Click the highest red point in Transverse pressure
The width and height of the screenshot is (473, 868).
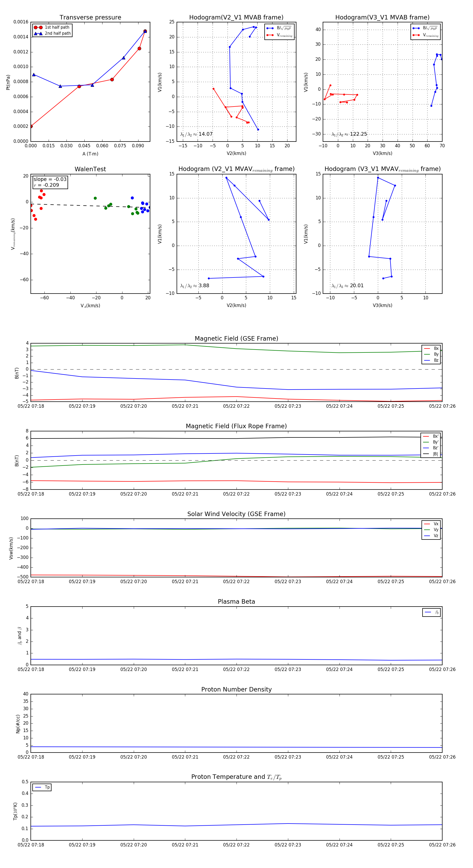tap(145, 31)
